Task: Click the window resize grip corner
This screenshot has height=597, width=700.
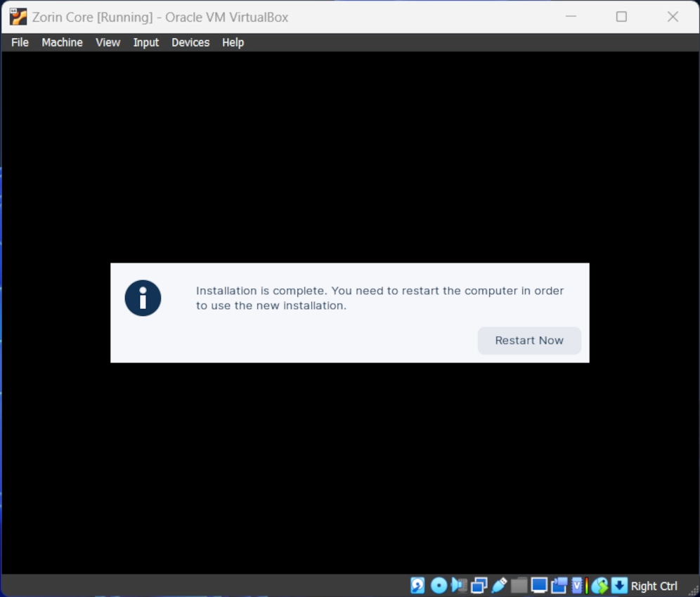Action: [693, 590]
